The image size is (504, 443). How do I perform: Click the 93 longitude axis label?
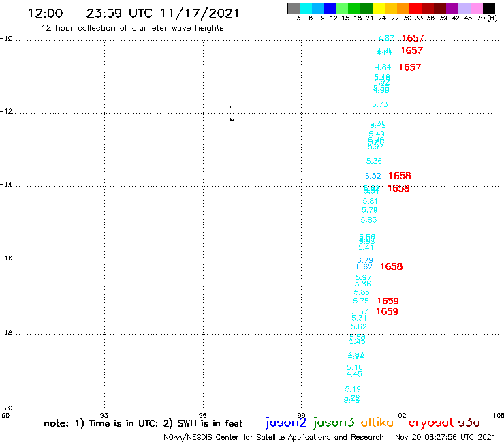(x=104, y=415)
